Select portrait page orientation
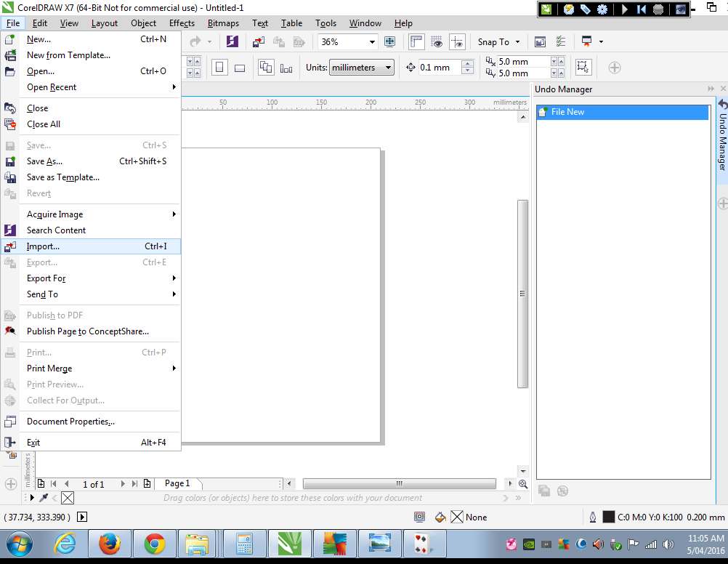 (x=219, y=68)
